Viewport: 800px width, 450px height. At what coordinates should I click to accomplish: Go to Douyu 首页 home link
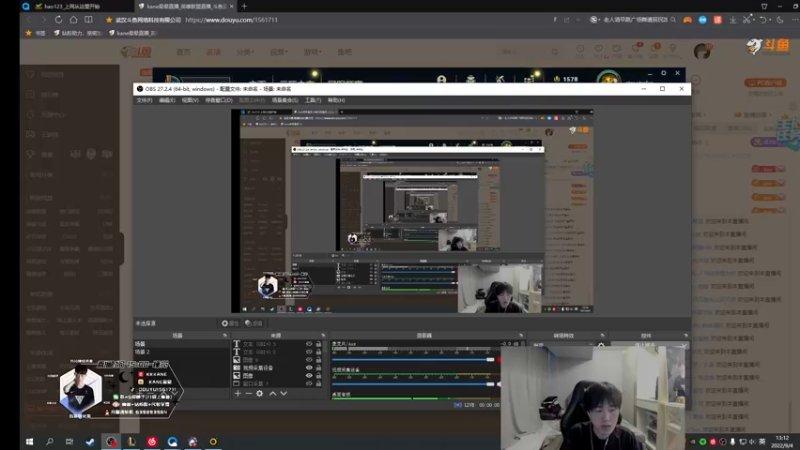[x=183, y=52]
